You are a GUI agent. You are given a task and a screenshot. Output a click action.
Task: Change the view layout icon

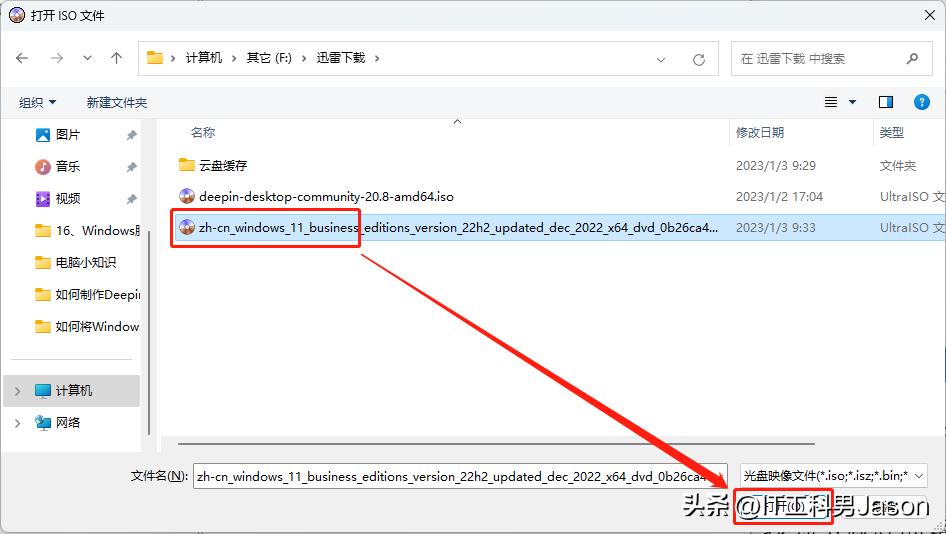831,102
